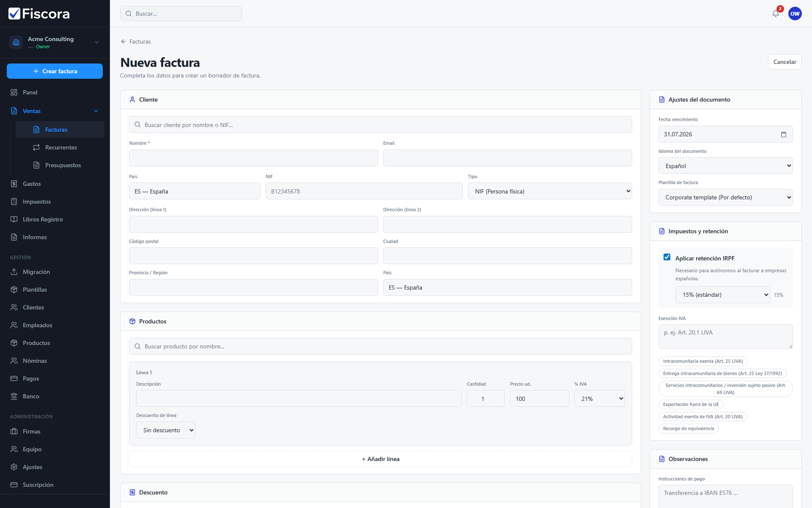Click the Migración upload icon
Screen dimensions: 812x508
click(14, 272)
